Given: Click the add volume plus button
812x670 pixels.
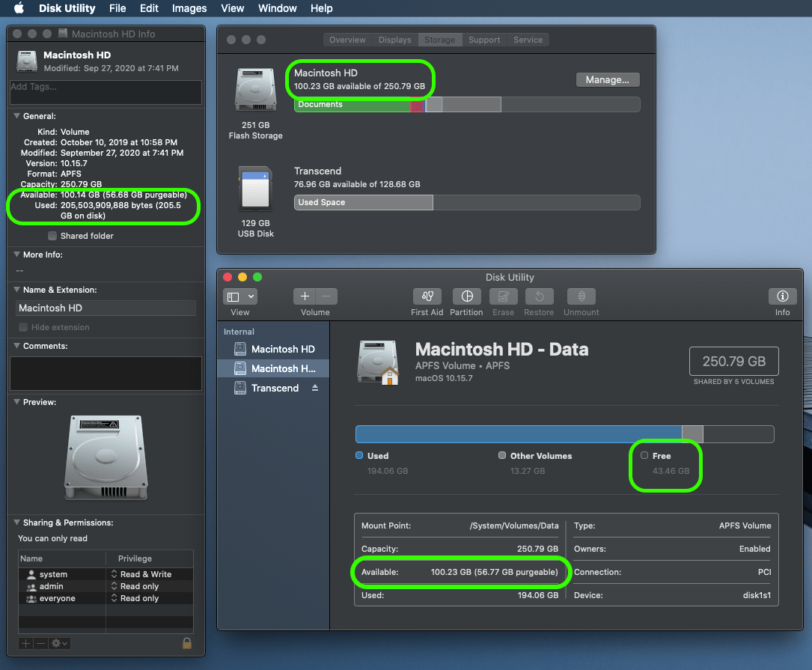Looking at the screenshot, I should 305,296.
